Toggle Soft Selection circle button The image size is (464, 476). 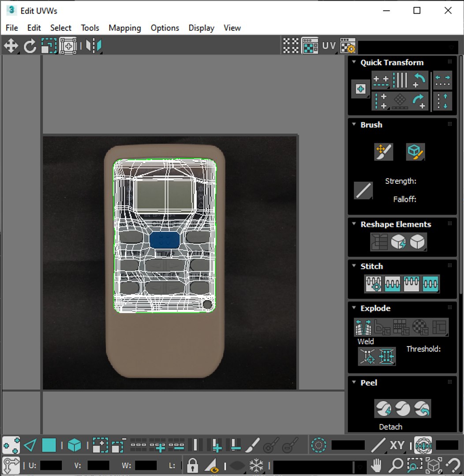318,445
